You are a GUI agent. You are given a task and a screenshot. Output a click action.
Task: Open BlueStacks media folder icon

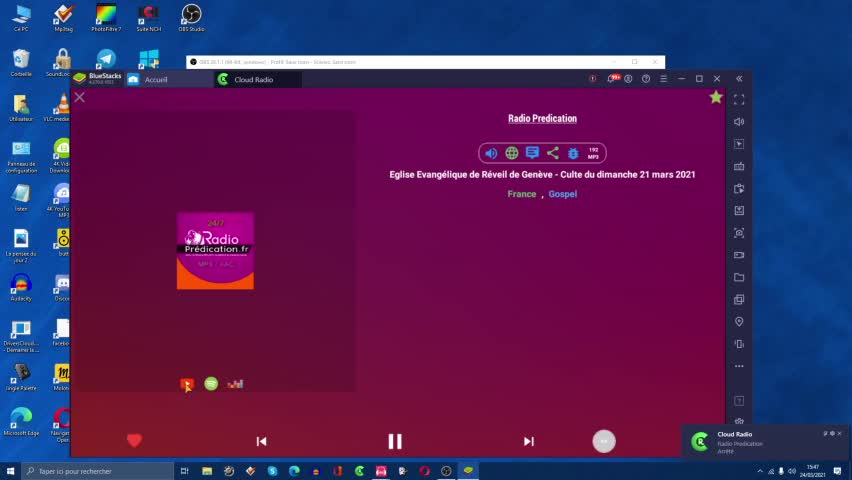(x=739, y=277)
